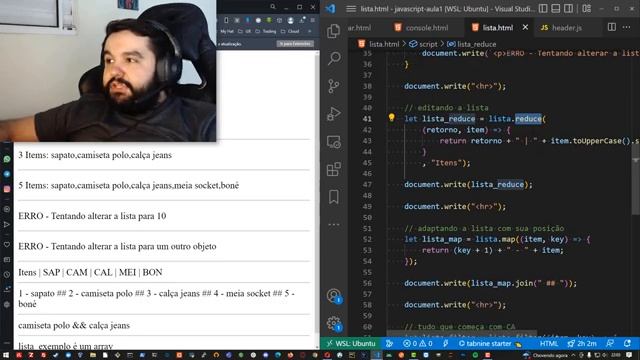The height and width of the screenshot is (360, 640).
Task: Switch to the partially hidden ar.html tab
Action: [x=359, y=28]
